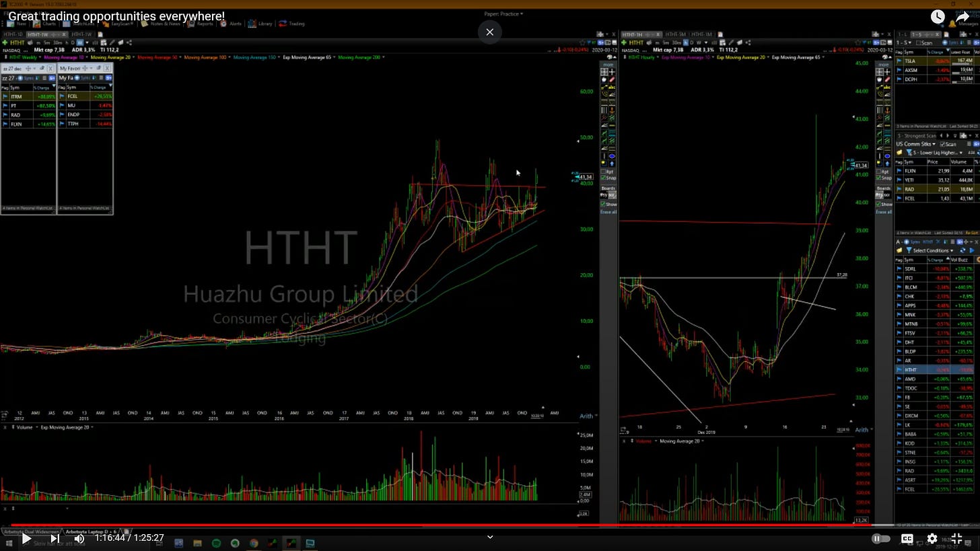This screenshot has height=551, width=980.
Task: Switch to the HTHT-1M chart tab
Action: point(703,34)
